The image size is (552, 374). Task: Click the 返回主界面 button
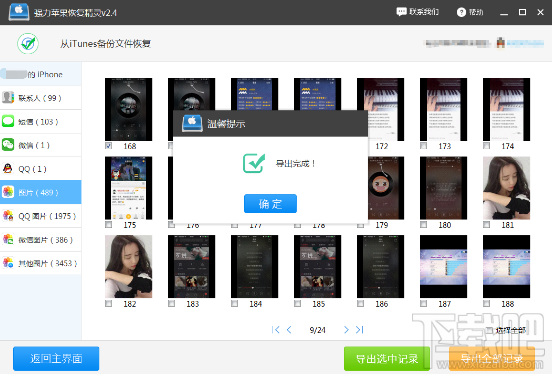(x=56, y=359)
